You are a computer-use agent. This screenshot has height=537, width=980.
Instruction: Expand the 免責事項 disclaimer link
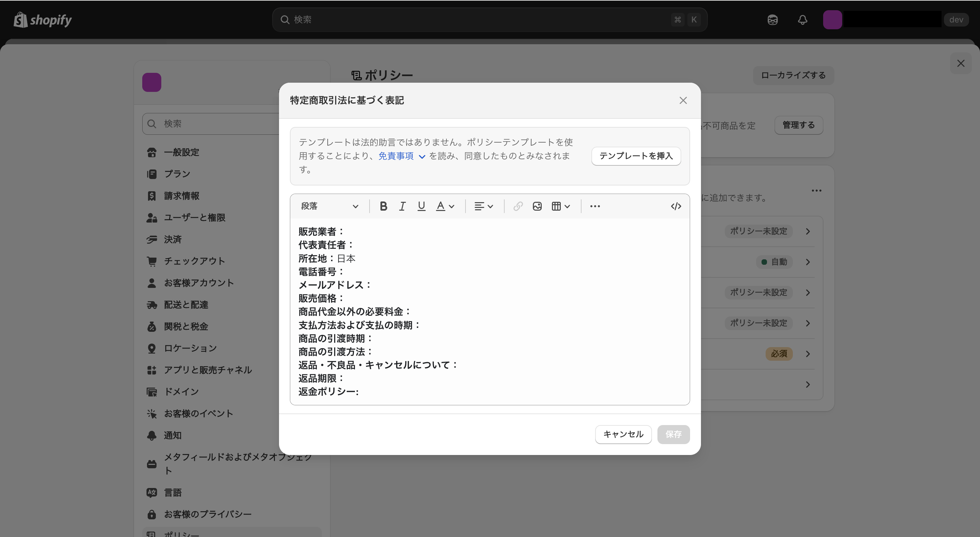coord(402,156)
